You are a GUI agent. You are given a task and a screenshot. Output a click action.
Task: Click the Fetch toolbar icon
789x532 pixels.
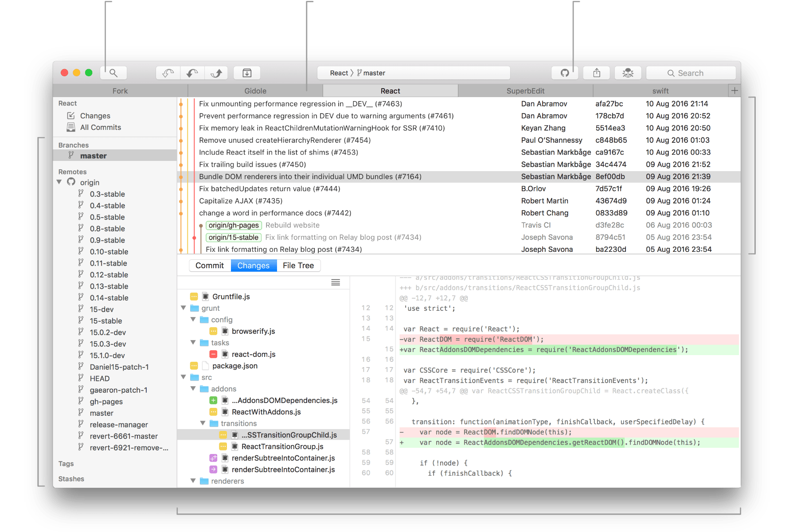tap(168, 73)
